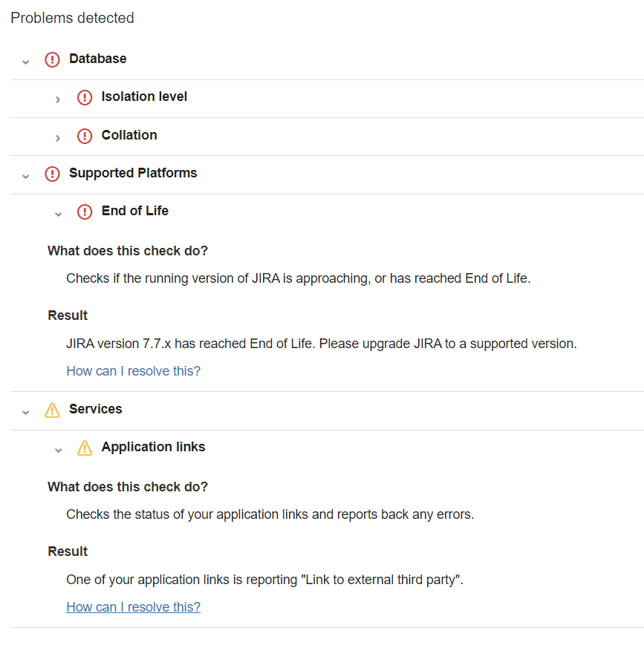Collapse the End of Life check
The image size is (644, 645).
click(x=58, y=215)
